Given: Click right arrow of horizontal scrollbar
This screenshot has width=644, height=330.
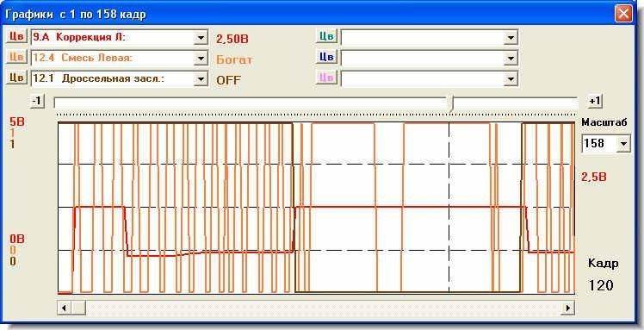Looking at the screenshot, I should [567, 308].
